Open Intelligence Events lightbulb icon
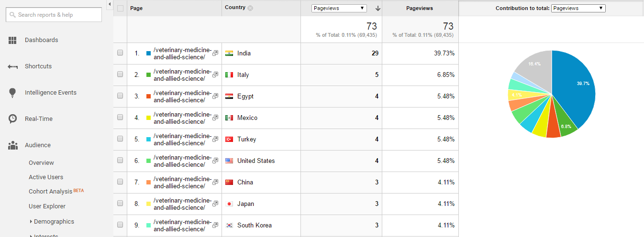This screenshot has height=237, width=644. tap(13, 93)
